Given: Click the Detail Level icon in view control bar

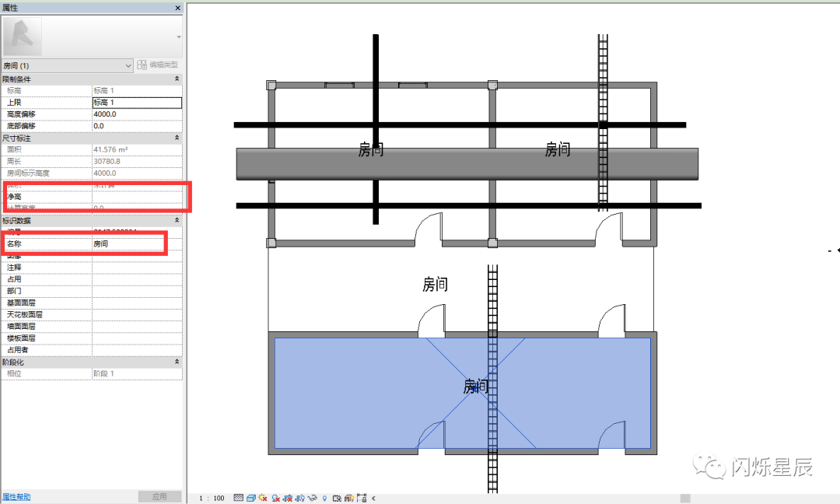Looking at the screenshot, I should (238, 498).
